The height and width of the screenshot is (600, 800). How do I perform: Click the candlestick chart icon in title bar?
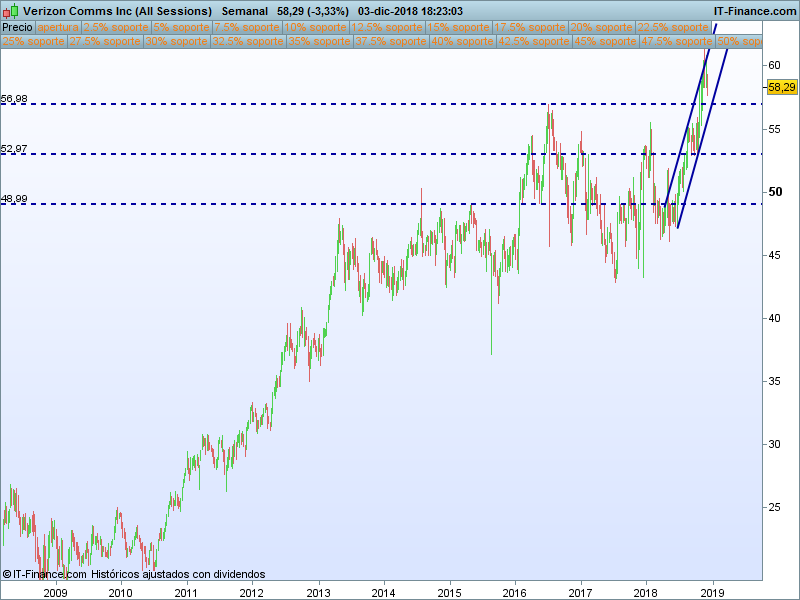point(11,11)
